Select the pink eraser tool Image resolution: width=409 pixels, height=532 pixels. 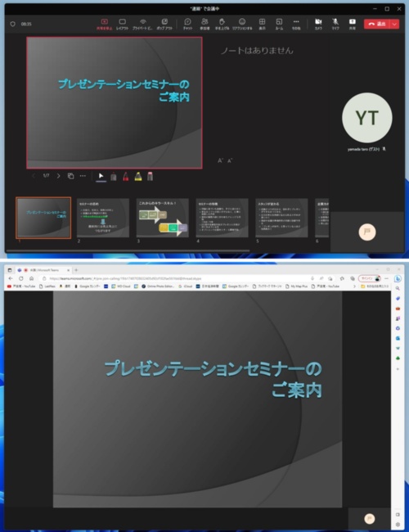click(150, 176)
